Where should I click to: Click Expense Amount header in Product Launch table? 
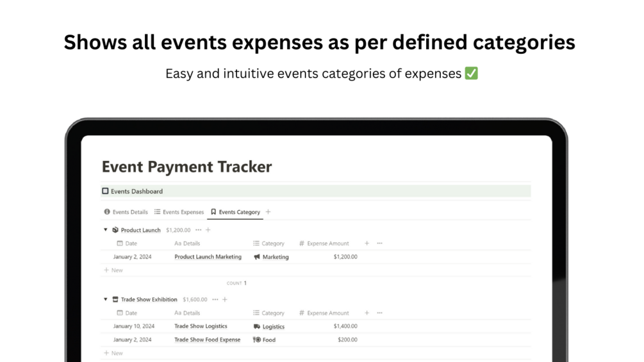pyautogui.click(x=324, y=243)
